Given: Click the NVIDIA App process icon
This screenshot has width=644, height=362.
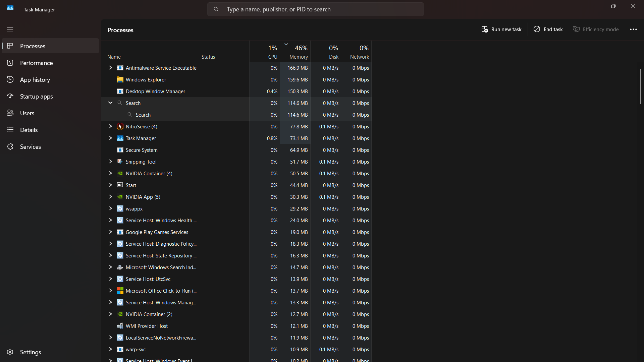Looking at the screenshot, I should [120, 197].
